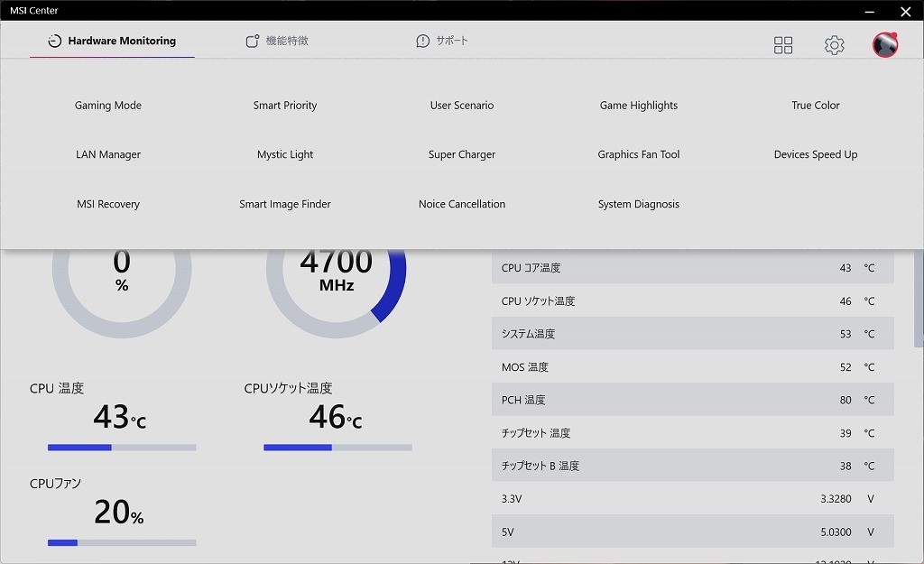The height and width of the screenshot is (564, 924).
Task: Launch MSI Recovery
Action: (x=108, y=204)
